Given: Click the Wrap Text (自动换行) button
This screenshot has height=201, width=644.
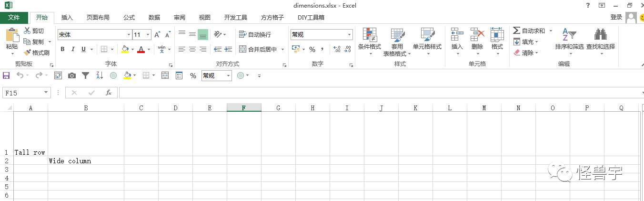Looking at the screenshot, I should (255, 34).
